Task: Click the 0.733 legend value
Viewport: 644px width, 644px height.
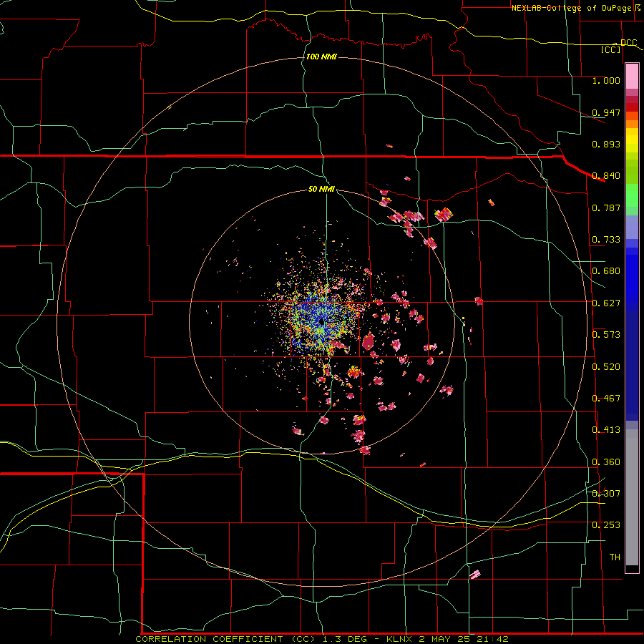Action: (606, 240)
